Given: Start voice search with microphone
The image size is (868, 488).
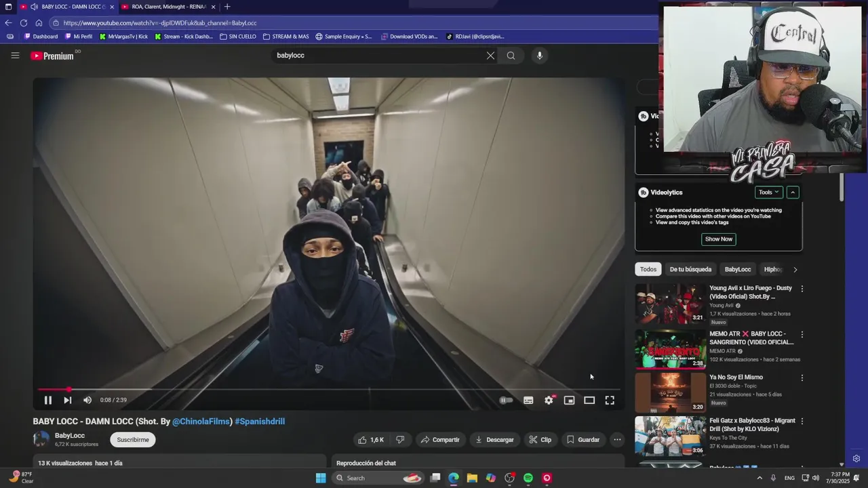Looking at the screenshot, I should 540,56.
